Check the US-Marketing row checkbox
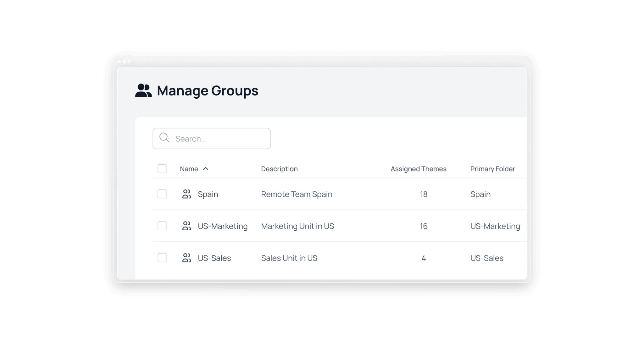644x362 pixels. tap(162, 226)
